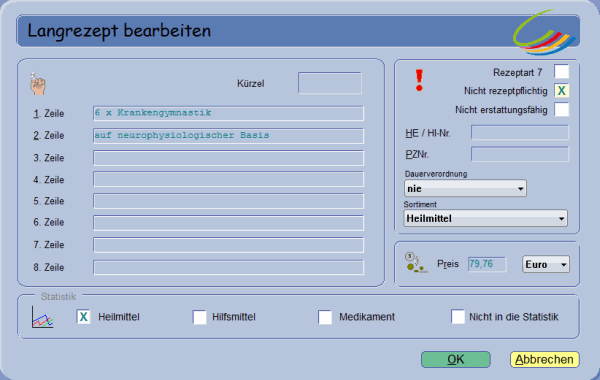The height and width of the screenshot is (380, 600).
Task: Open the Dauerverordnung dropdown showing nie
Action: 465,189
